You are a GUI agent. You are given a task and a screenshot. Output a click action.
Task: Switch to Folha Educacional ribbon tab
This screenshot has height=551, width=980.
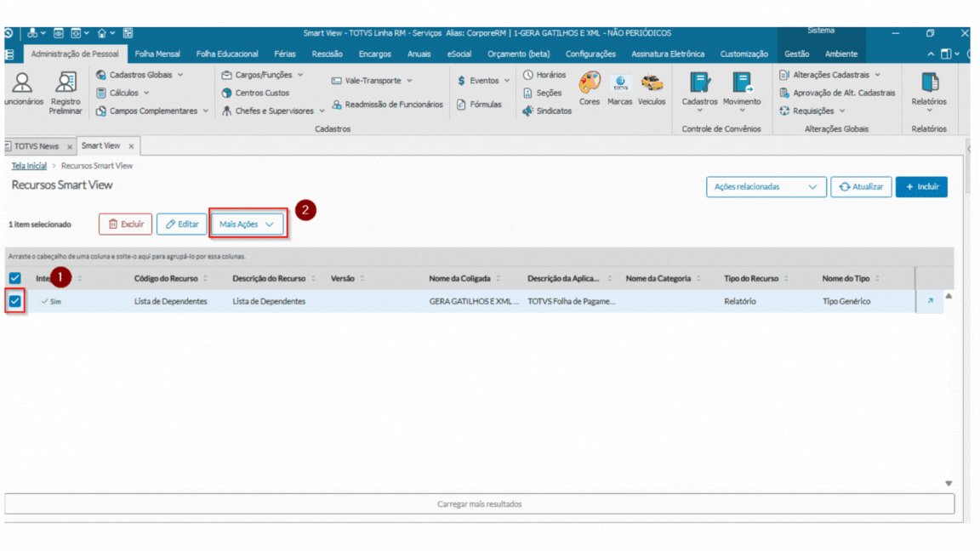point(227,54)
